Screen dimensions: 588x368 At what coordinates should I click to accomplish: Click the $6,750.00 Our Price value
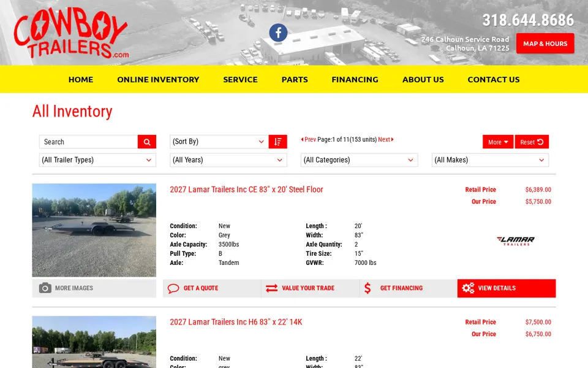[x=538, y=334]
